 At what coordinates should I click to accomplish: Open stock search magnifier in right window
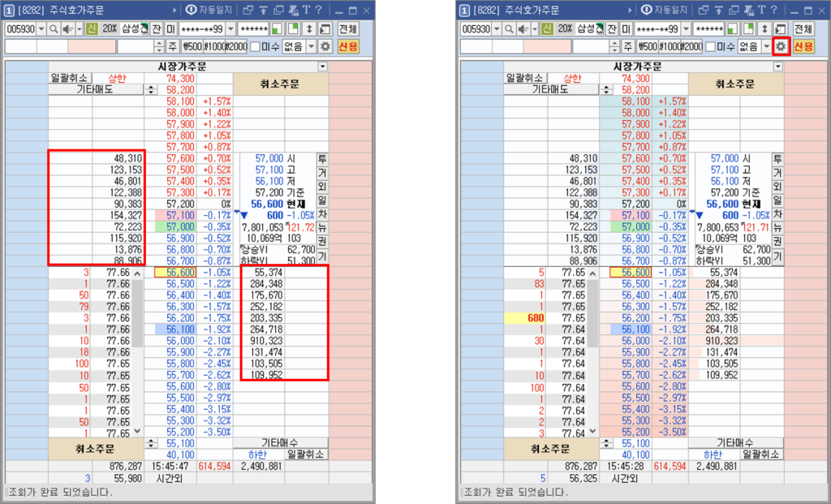(509, 28)
